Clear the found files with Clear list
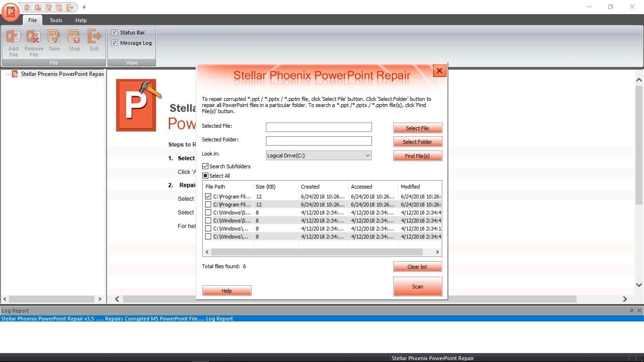This screenshot has height=362, width=644. point(418,267)
